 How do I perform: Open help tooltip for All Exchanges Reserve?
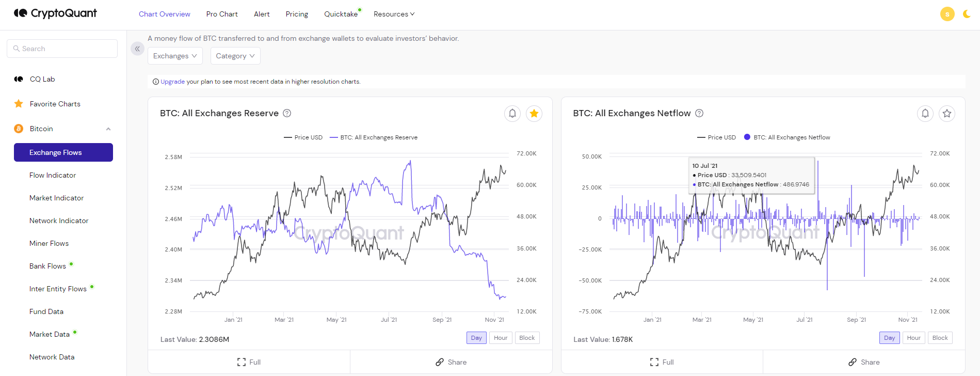click(287, 113)
